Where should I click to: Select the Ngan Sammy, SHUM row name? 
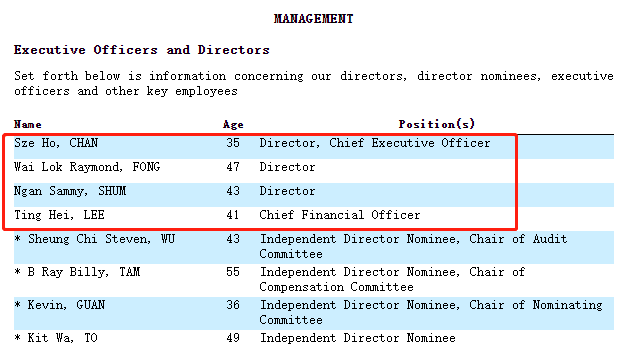(x=70, y=191)
